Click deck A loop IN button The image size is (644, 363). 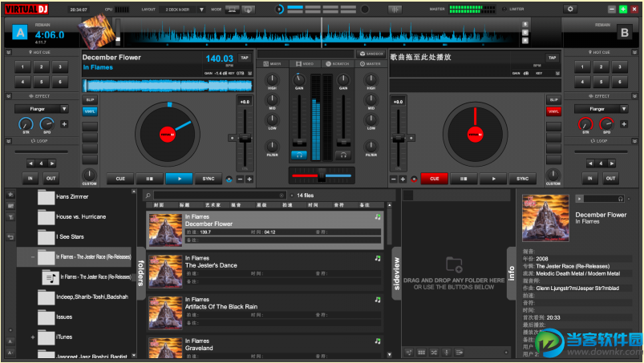[30, 179]
